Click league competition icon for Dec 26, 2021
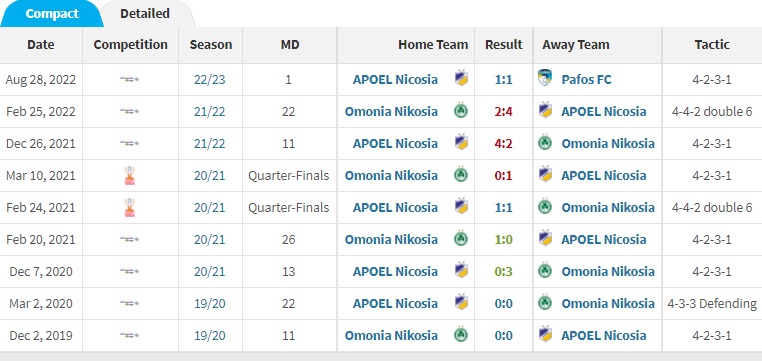This screenshot has height=361, width=762. (x=129, y=143)
